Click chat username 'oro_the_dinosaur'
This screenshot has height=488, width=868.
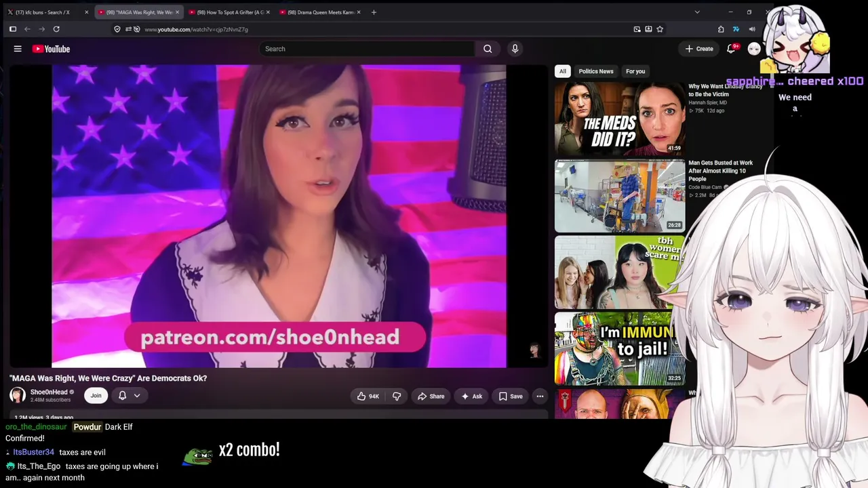(x=36, y=427)
